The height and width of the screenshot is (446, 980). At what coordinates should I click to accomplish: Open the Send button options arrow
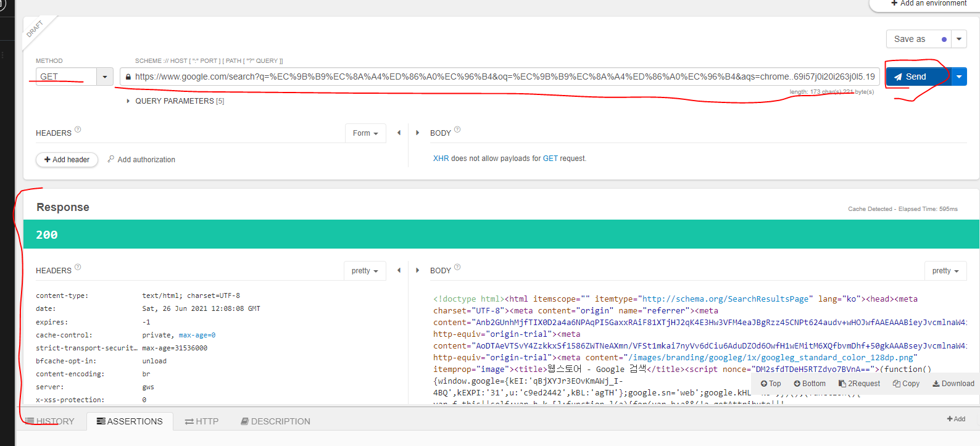[x=959, y=76]
